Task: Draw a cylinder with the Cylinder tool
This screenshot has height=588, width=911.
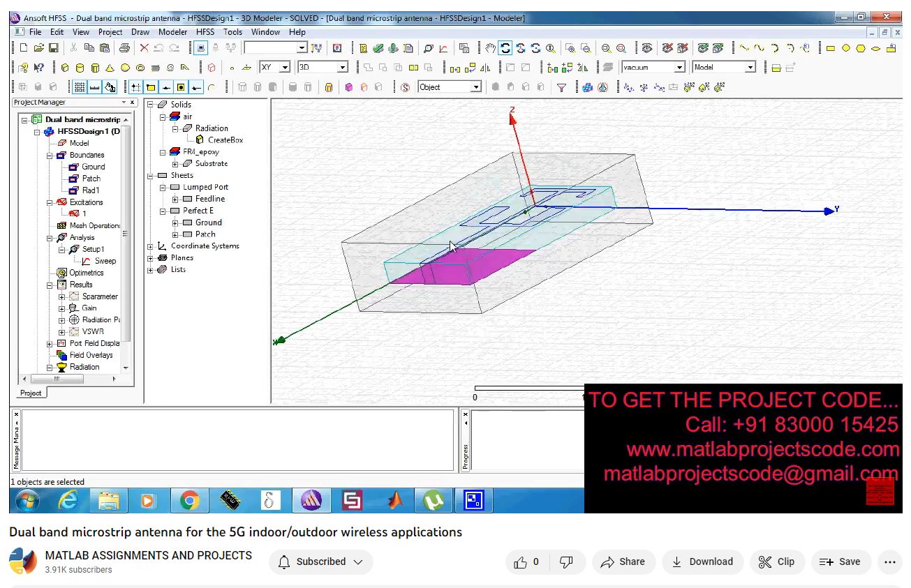Action: [x=80, y=68]
